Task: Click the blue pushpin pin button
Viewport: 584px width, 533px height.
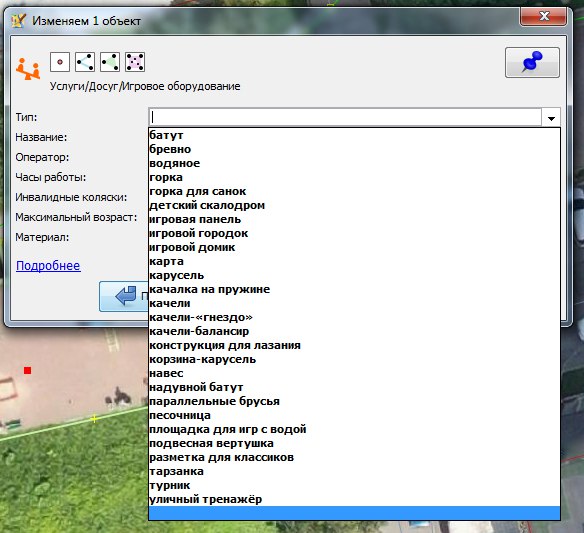Action: click(x=532, y=63)
